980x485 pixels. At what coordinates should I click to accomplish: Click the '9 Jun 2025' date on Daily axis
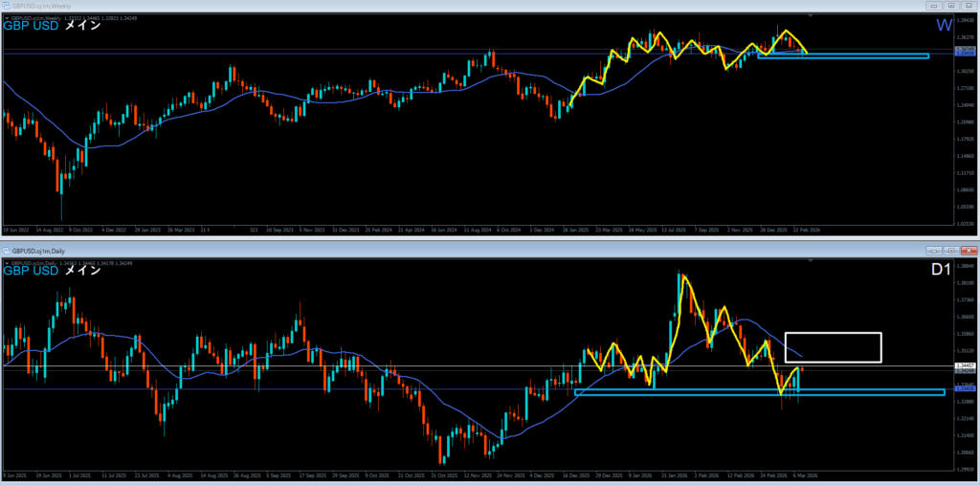point(13,476)
